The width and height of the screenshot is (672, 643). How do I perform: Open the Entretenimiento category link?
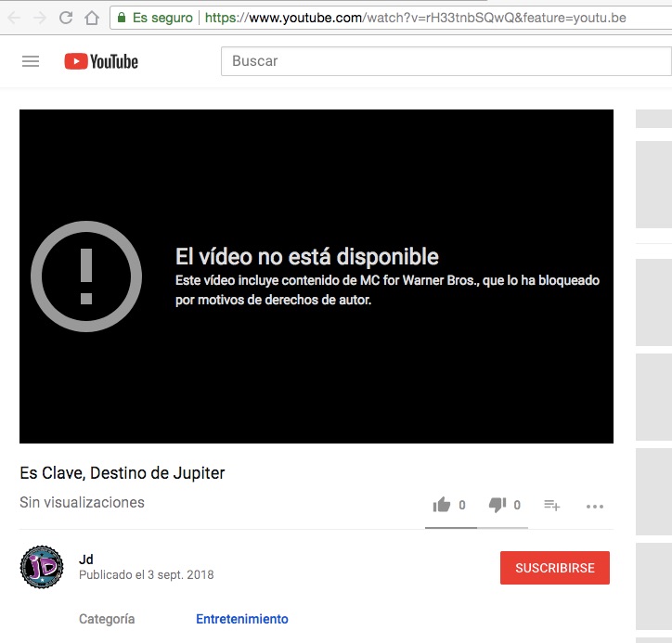pyautogui.click(x=241, y=619)
